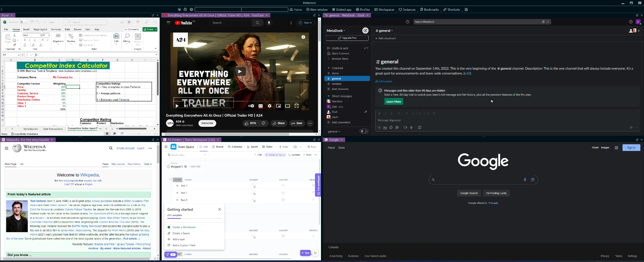The height and width of the screenshot is (262, 644).
Task: Expand the MetaDock workspace name menu
Action: click(336, 31)
